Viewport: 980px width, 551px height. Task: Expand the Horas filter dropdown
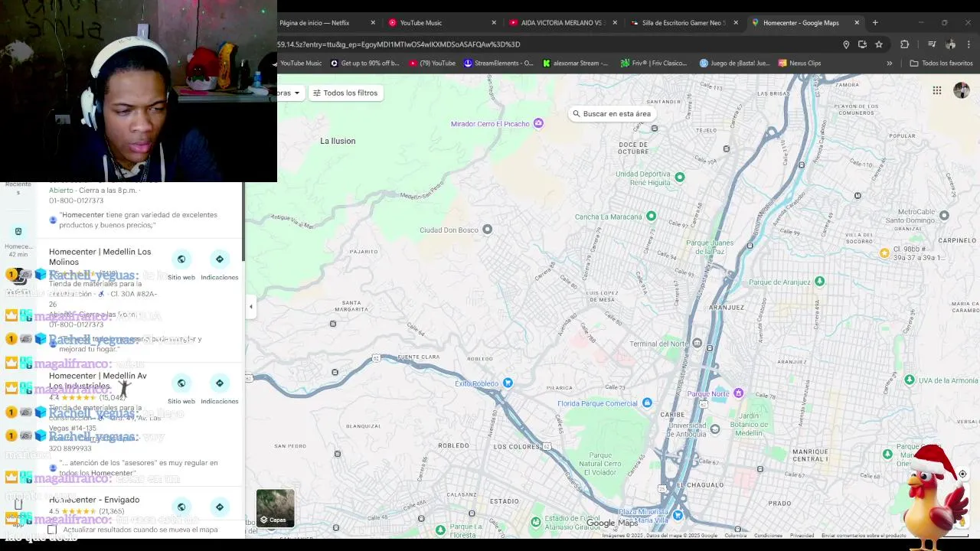289,93
